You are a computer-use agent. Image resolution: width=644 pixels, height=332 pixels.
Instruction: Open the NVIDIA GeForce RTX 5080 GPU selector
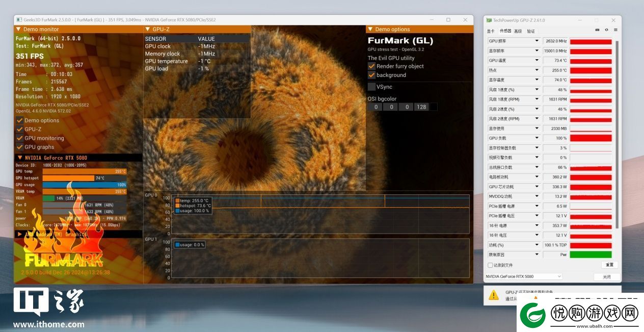[x=523, y=276]
